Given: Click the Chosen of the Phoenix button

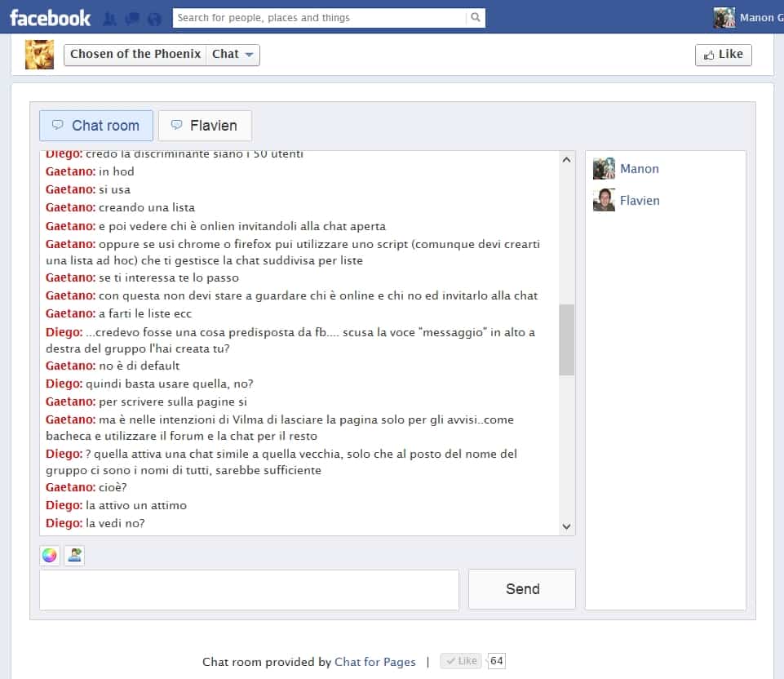Looking at the screenshot, I should coord(135,55).
